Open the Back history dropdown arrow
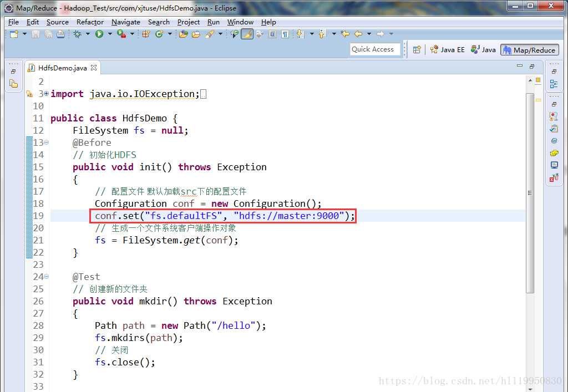Image resolution: width=568 pixels, height=392 pixels. click(369, 34)
